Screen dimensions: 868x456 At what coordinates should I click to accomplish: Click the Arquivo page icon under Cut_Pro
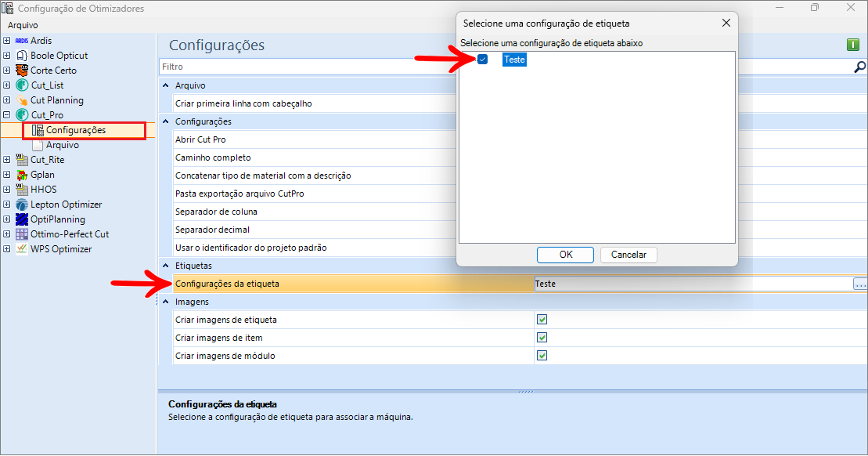click(38, 145)
